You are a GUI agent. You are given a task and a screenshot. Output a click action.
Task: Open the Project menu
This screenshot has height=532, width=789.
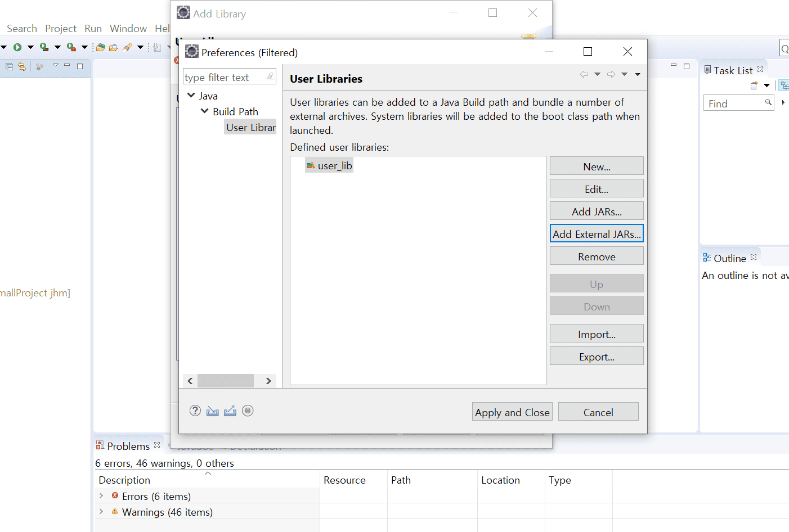click(x=61, y=29)
